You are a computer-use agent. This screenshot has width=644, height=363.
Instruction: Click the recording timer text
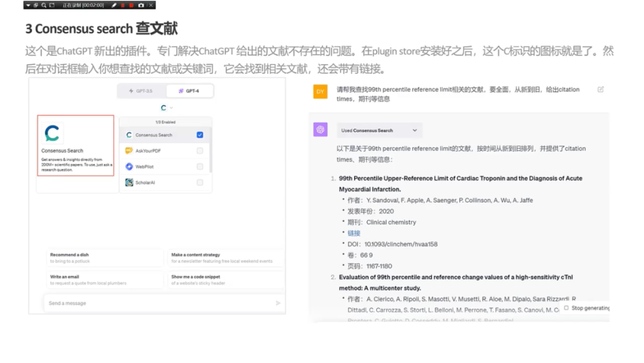83,5
